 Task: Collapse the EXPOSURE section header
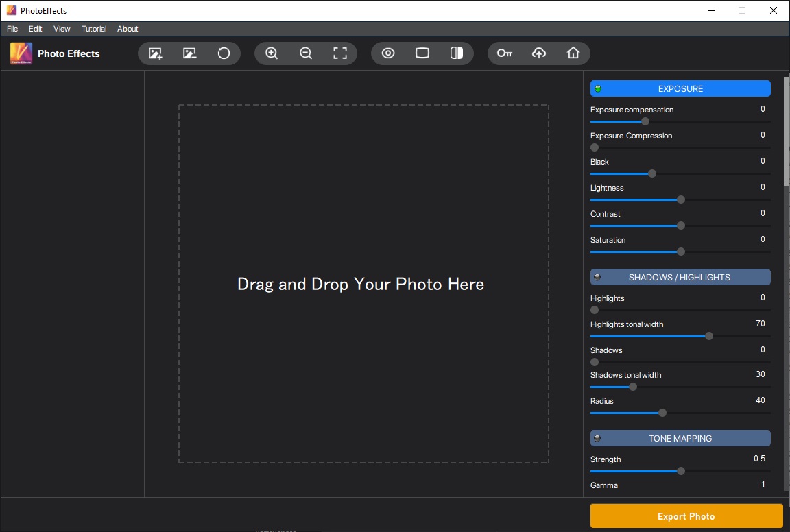(x=680, y=88)
